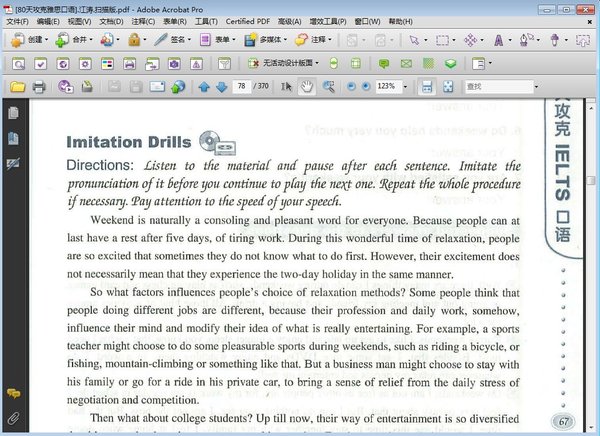
Task: Click the funnel filter icon
Action: coord(225,64)
